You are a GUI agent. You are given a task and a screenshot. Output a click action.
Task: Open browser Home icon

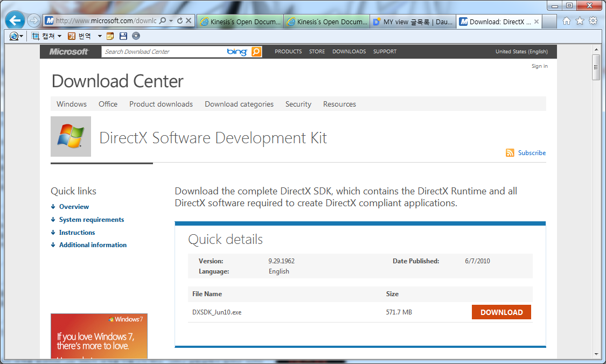(x=566, y=21)
